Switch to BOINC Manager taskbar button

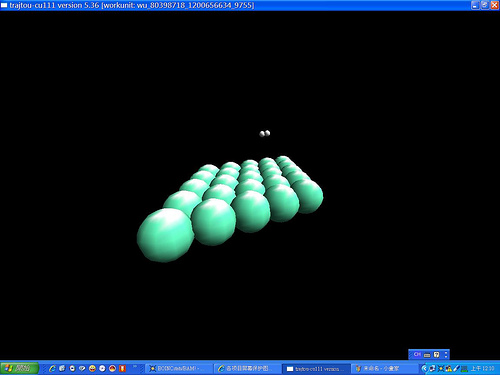178,368
